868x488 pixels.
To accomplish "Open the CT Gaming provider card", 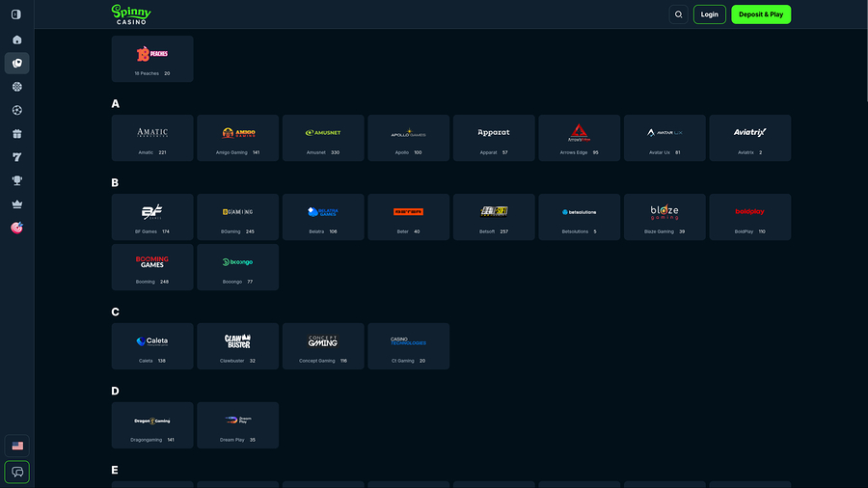I will click(x=409, y=346).
